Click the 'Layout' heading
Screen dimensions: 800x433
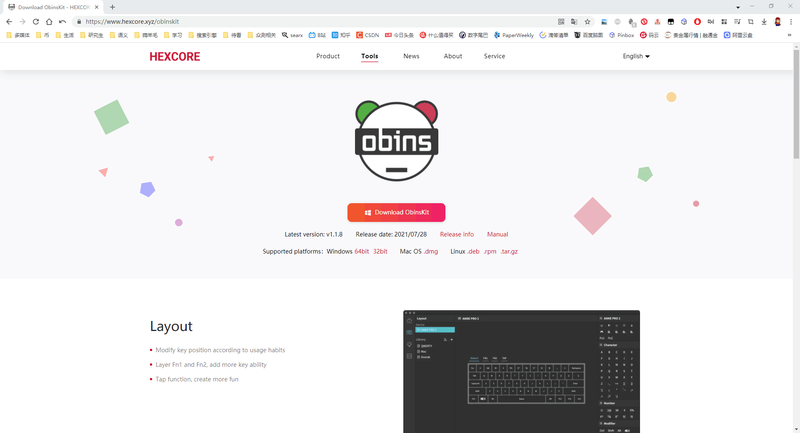[171, 326]
